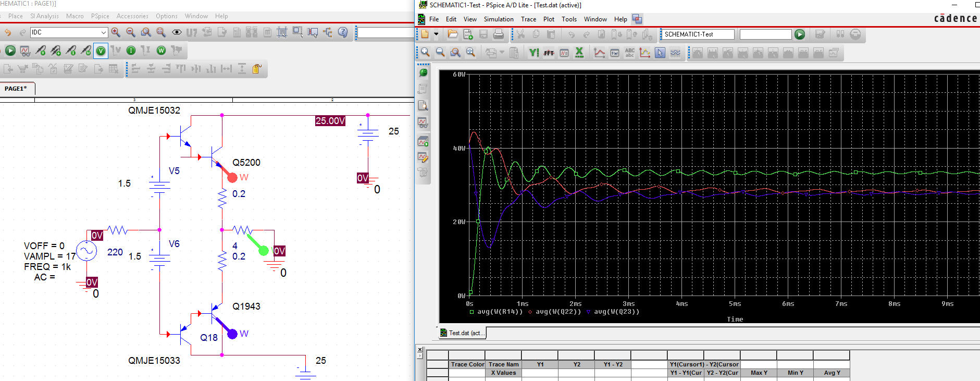Click edit simulation profile sidebar icon
This screenshot has width=980, height=381.
pos(423,157)
